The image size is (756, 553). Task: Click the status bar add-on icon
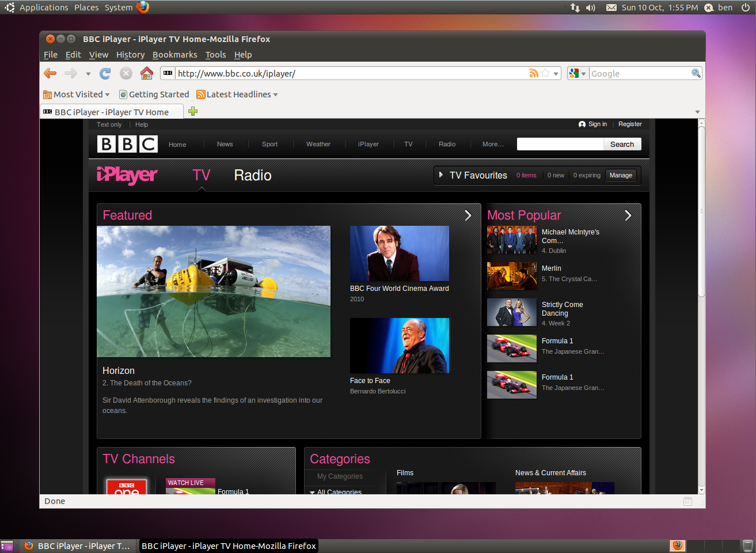[x=687, y=501]
